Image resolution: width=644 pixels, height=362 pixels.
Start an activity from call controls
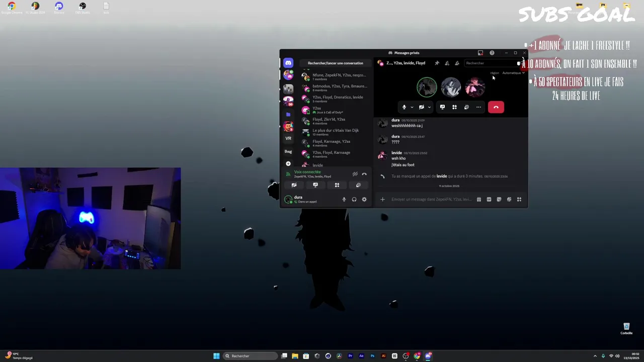(454, 107)
